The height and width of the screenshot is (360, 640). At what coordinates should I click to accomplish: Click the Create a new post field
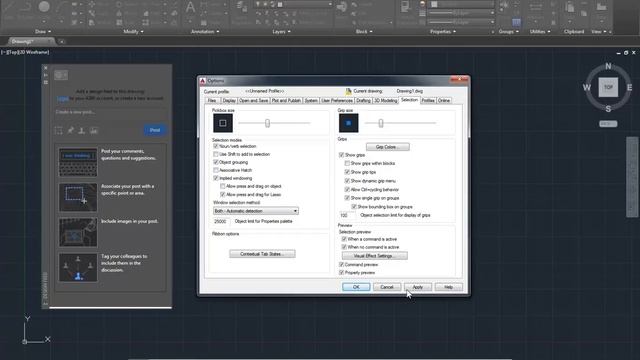click(x=110, y=112)
